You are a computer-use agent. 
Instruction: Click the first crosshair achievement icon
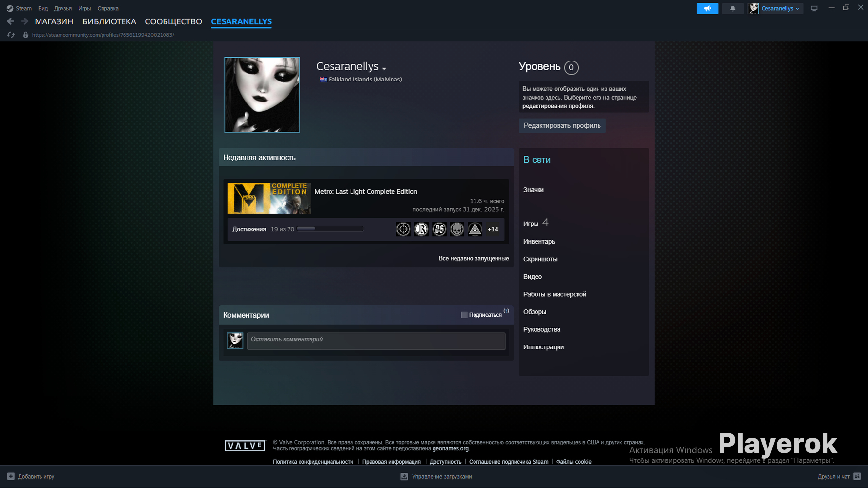pyautogui.click(x=403, y=229)
